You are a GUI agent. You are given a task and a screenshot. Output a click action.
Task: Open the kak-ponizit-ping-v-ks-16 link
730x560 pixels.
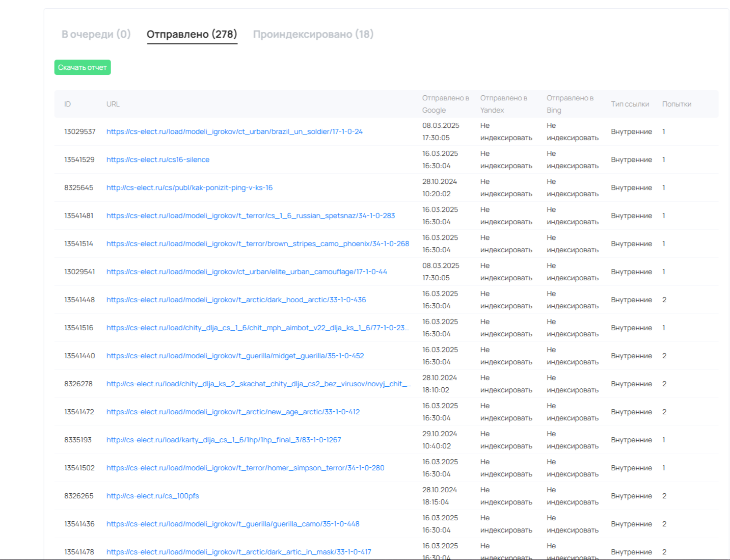click(190, 188)
